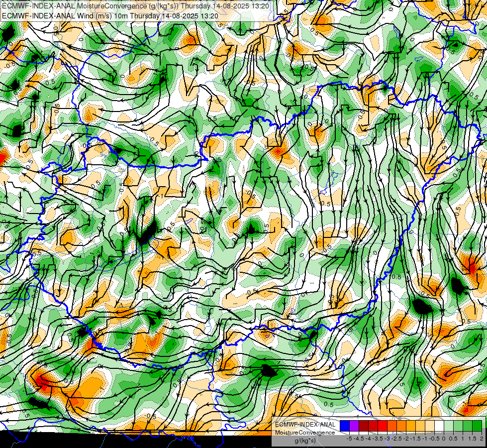487x448 pixels.
Task: Click the -0.5 legend tick label
Action: coord(434,439)
